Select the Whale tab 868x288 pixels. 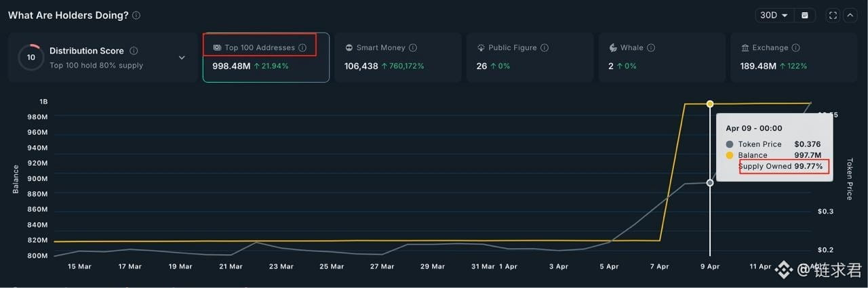coord(662,58)
